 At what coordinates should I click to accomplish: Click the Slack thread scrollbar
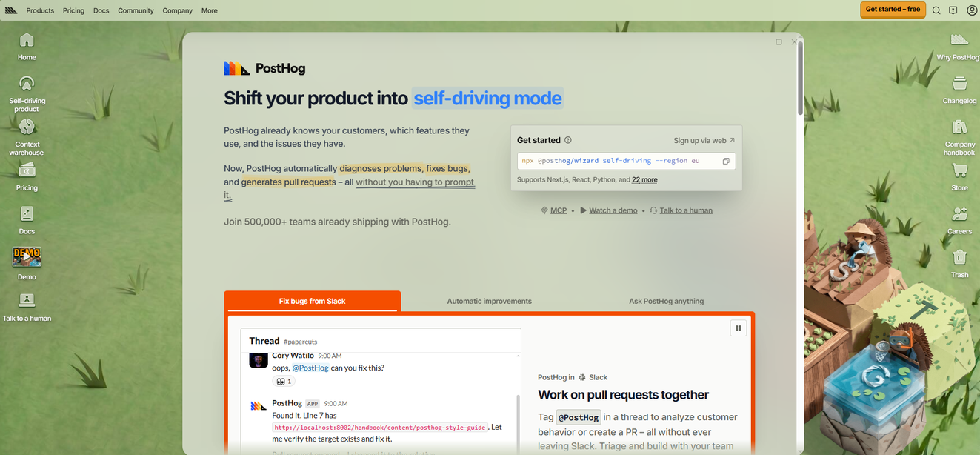tap(518, 422)
